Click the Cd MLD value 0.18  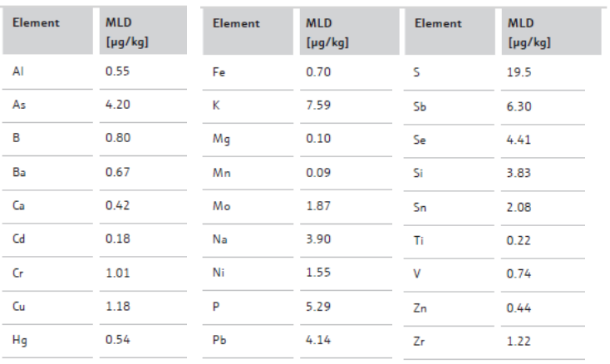click(x=117, y=239)
